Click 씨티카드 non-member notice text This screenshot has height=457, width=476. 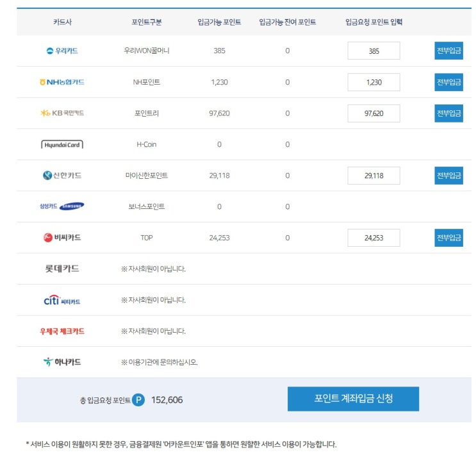click(x=153, y=300)
